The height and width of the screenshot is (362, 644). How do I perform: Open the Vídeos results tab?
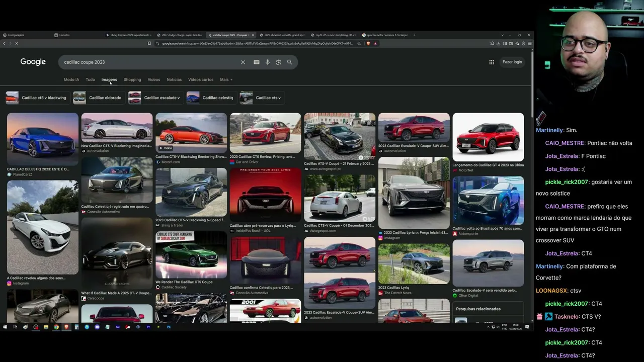(154, 79)
